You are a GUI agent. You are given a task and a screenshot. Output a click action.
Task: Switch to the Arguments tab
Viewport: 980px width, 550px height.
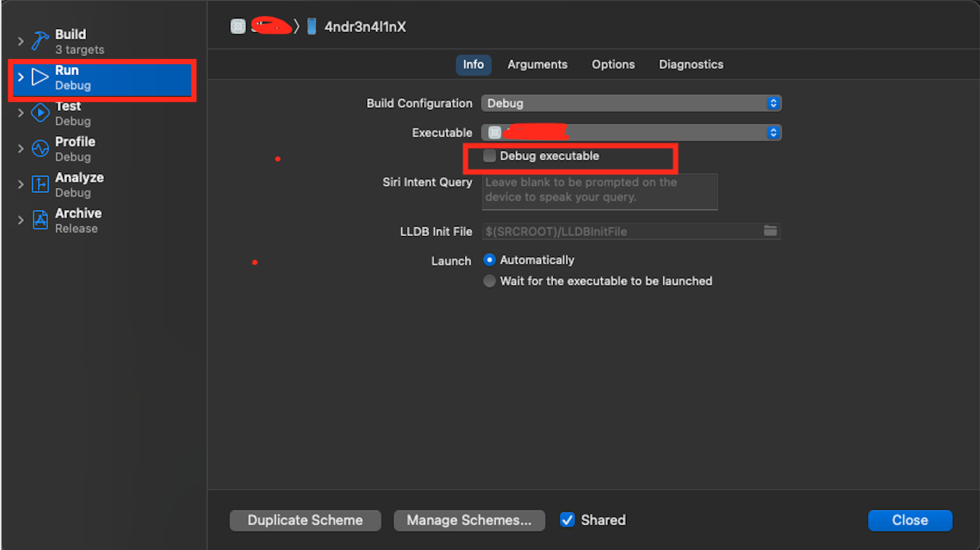tap(537, 64)
